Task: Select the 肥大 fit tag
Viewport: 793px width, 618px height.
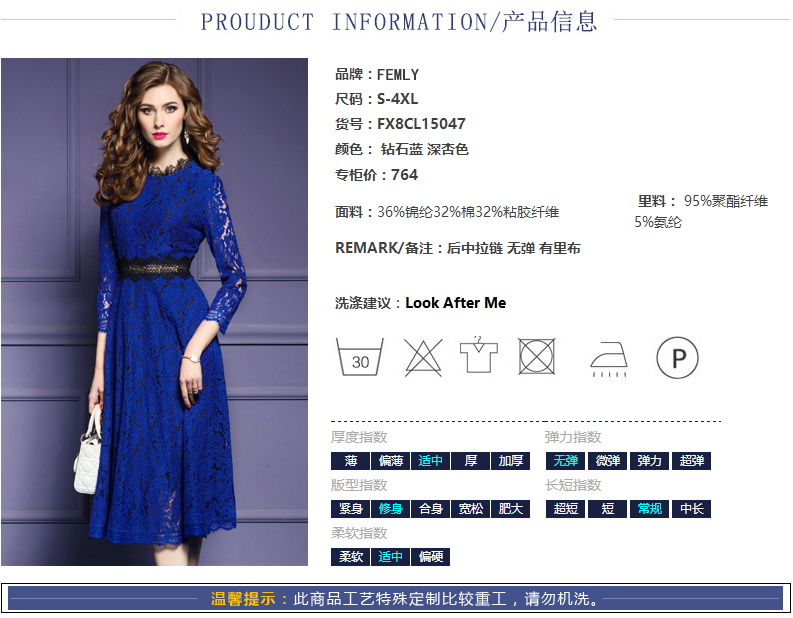Action: point(510,509)
